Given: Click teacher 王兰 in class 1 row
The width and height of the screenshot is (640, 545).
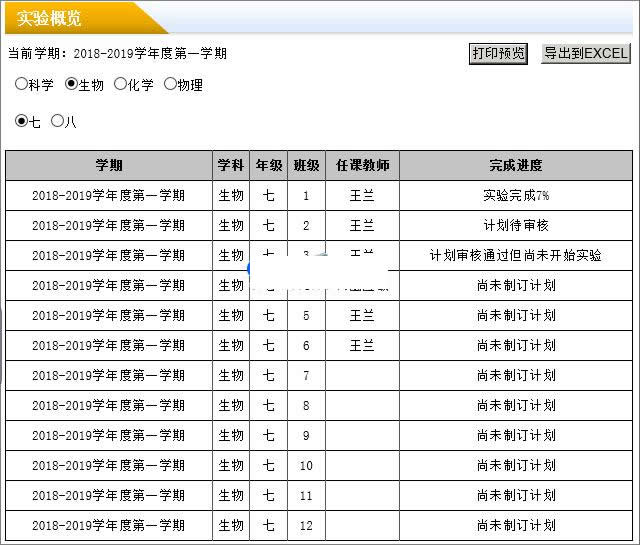Looking at the screenshot, I should pos(362,196).
